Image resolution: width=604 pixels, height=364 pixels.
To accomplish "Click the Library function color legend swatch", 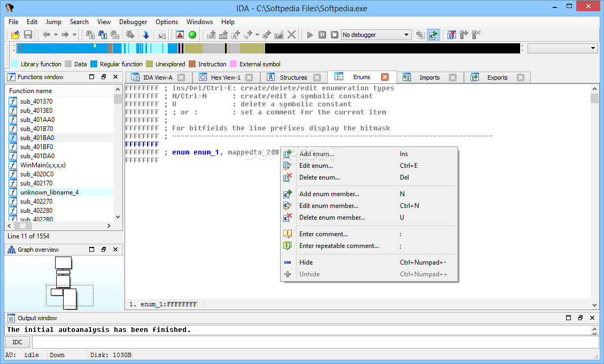I will tap(14, 64).
